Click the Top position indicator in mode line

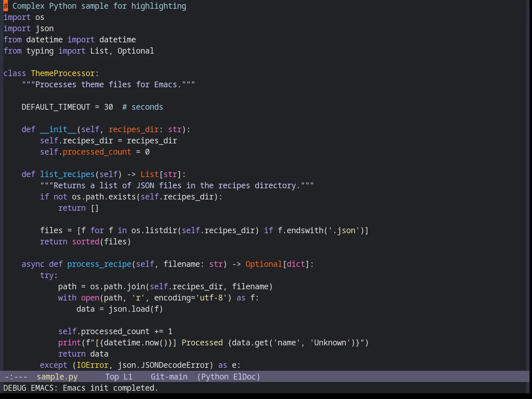coord(112,377)
